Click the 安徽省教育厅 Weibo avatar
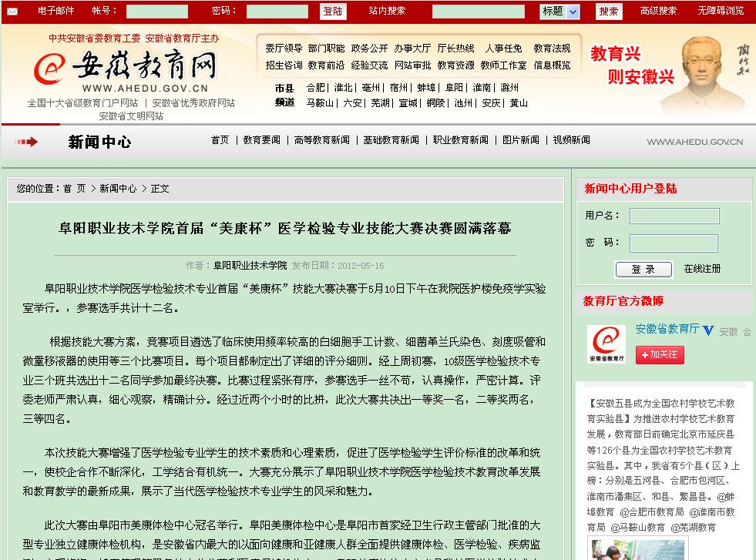Screen dimensions: 756x560 [x=606, y=344]
